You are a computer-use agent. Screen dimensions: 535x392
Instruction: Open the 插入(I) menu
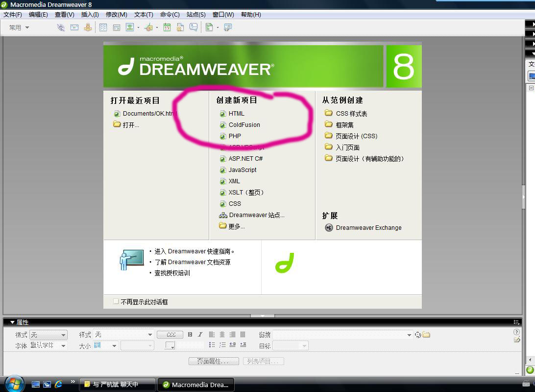tap(90, 14)
